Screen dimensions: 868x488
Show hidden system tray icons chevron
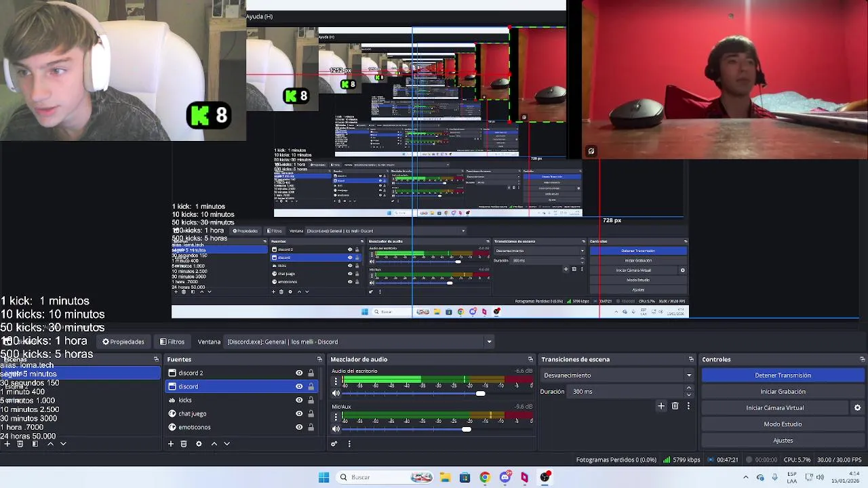(x=746, y=477)
